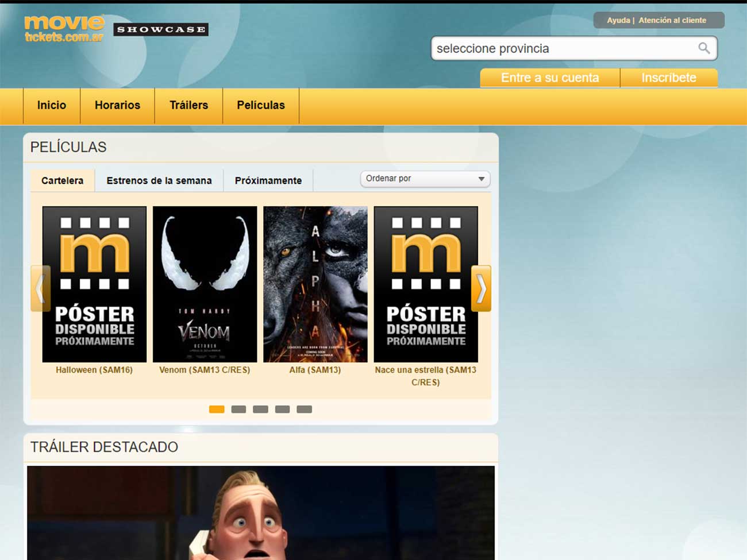Select the fourth carousel page indicator
The width and height of the screenshot is (747, 560).
click(x=282, y=410)
